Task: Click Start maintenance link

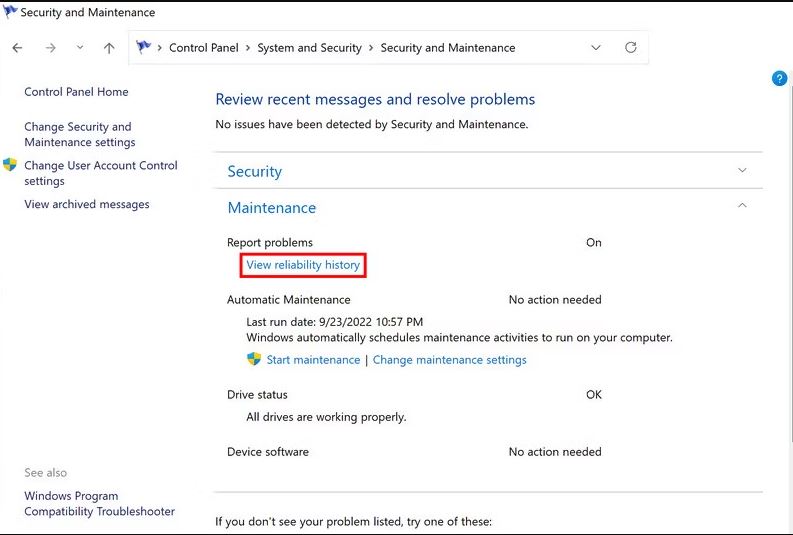Action: 314,360
